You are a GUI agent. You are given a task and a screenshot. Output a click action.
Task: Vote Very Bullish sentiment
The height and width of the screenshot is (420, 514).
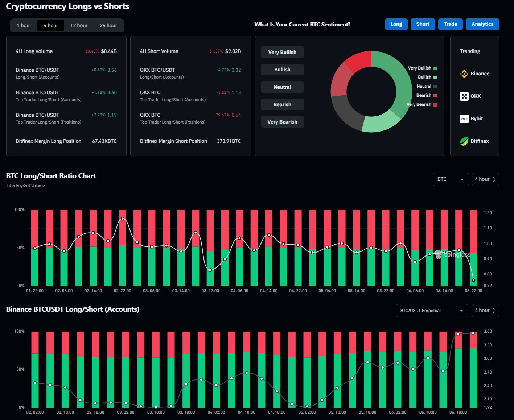[x=282, y=52]
